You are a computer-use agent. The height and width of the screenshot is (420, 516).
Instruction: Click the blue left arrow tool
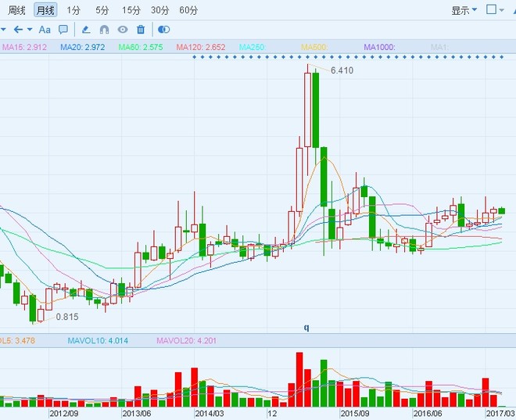point(18,30)
